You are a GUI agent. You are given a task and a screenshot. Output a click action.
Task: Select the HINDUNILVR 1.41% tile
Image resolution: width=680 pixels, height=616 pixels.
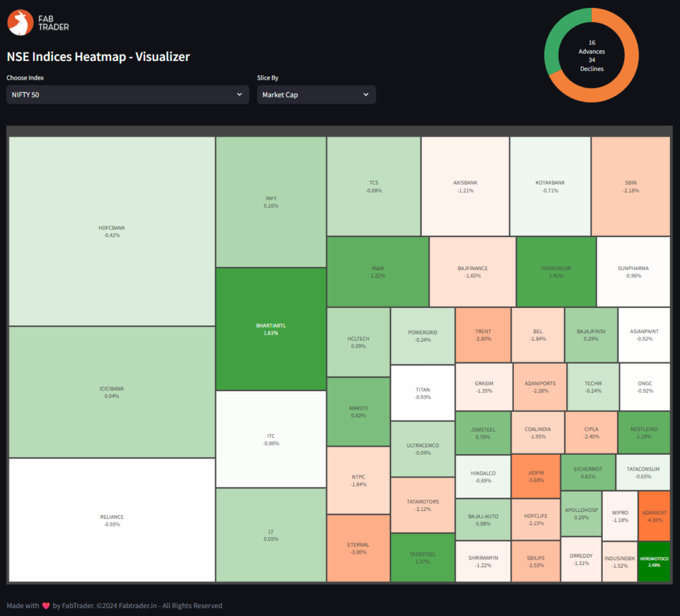[x=556, y=271]
